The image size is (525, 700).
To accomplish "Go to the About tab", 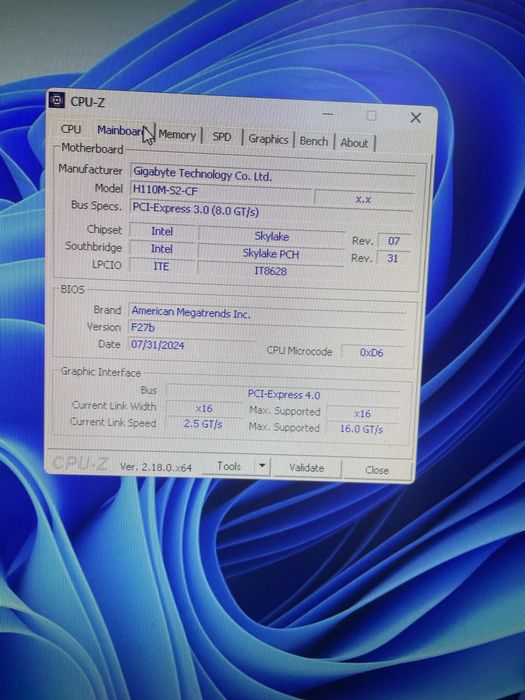I will click(354, 143).
